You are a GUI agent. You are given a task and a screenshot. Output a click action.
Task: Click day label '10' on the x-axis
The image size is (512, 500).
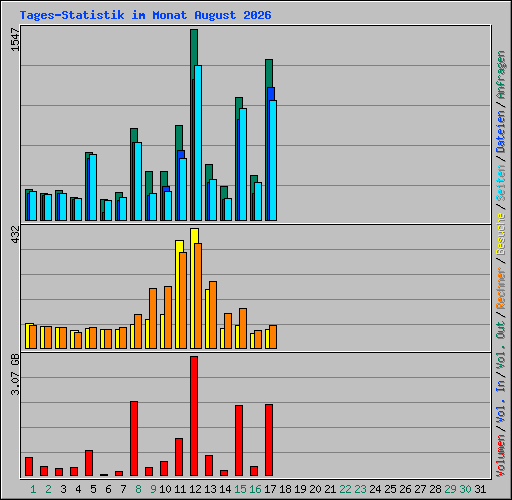pyautogui.click(x=165, y=489)
